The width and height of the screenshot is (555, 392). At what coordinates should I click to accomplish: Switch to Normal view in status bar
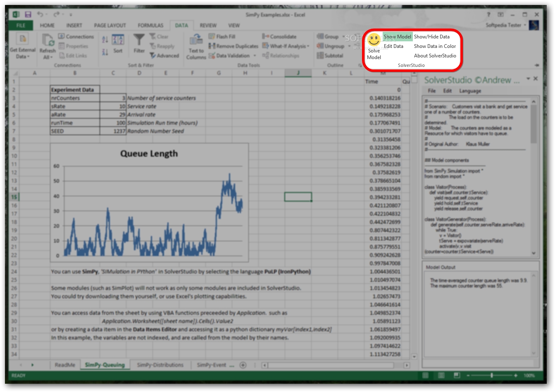pyautogui.click(x=425, y=375)
